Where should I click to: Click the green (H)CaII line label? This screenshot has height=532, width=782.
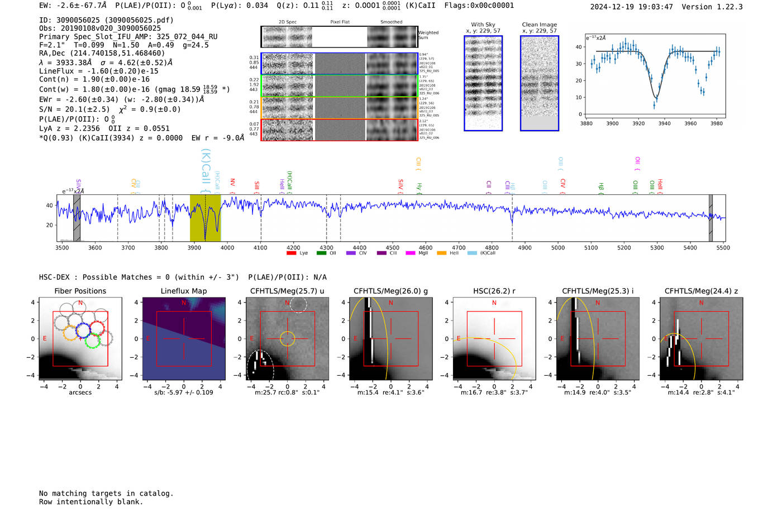289,183
